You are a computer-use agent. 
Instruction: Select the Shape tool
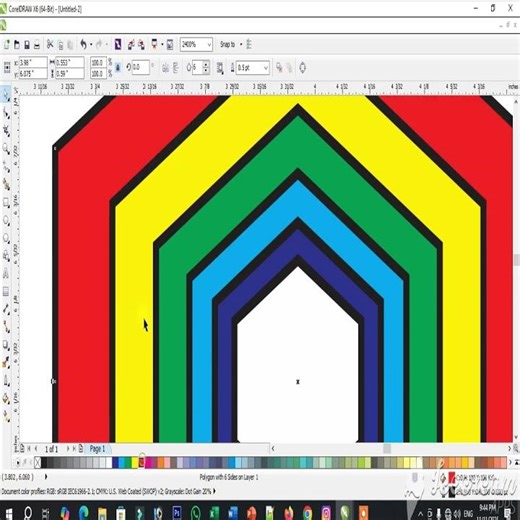pos(6,113)
